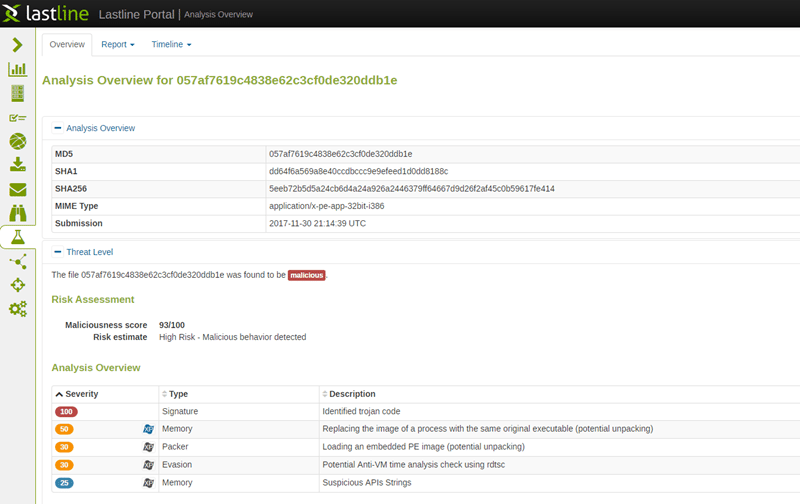Open the Timeline dropdown menu
The image size is (800, 504).
coord(171,45)
